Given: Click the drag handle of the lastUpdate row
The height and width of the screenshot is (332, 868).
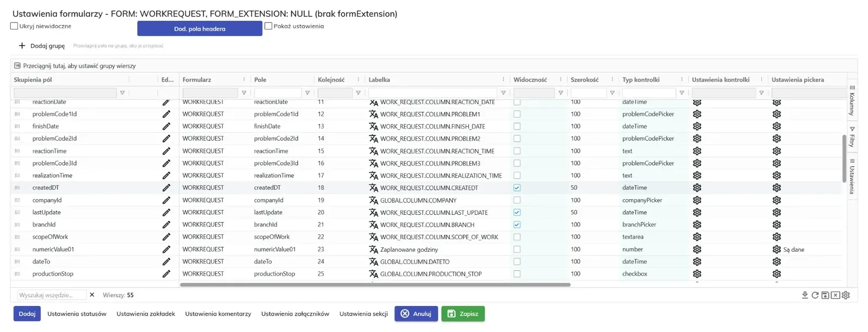Looking at the screenshot, I should coord(17,213).
